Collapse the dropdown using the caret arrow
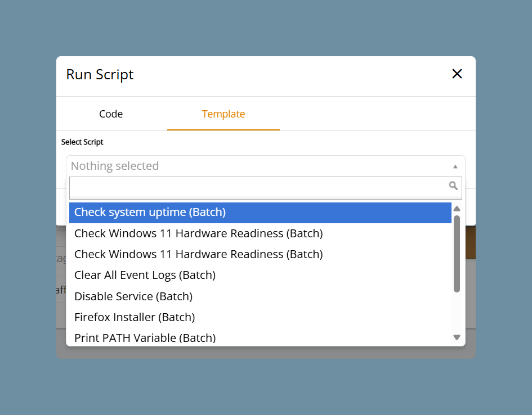532x415 pixels. tap(455, 166)
